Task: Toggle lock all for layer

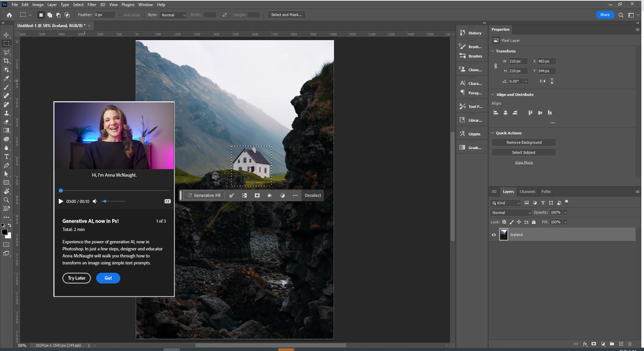Action: [534, 222]
